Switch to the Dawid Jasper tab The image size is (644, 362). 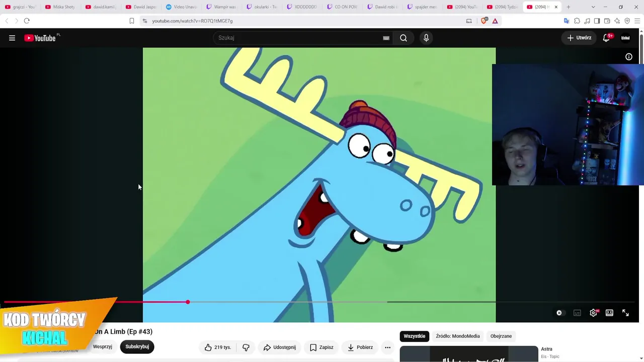tap(141, 7)
